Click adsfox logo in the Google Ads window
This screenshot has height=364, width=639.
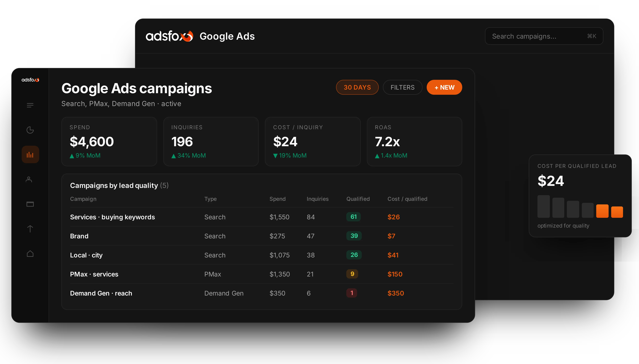pyautogui.click(x=169, y=36)
